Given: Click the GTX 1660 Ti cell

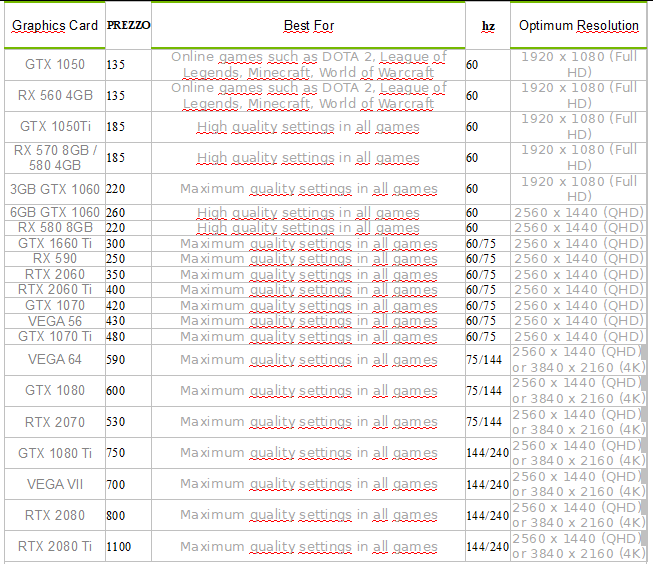Looking at the screenshot, I should pyautogui.click(x=55, y=243).
